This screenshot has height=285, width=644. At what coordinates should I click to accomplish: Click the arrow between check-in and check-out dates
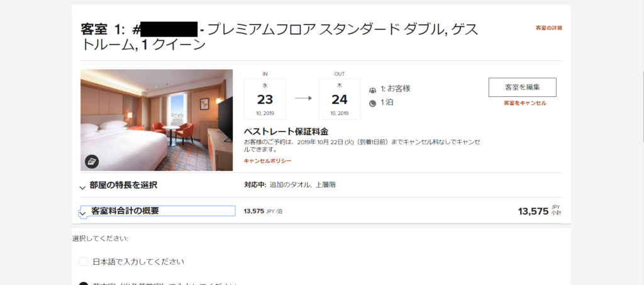pos(303,99)
